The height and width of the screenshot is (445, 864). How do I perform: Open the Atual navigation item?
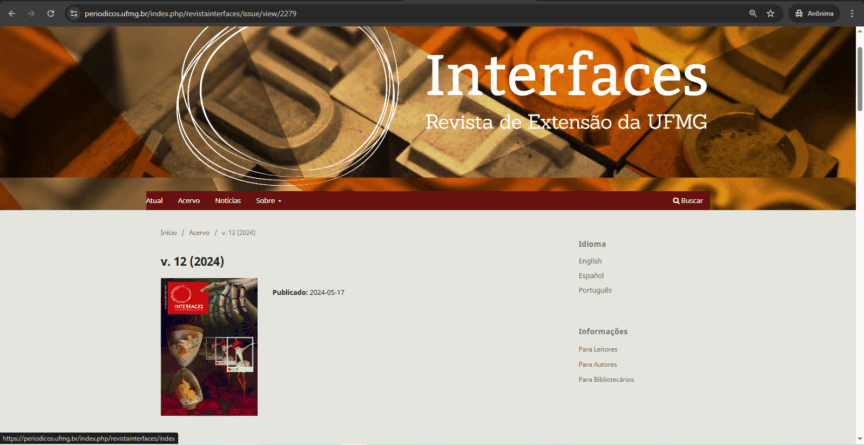coord(154,201)
